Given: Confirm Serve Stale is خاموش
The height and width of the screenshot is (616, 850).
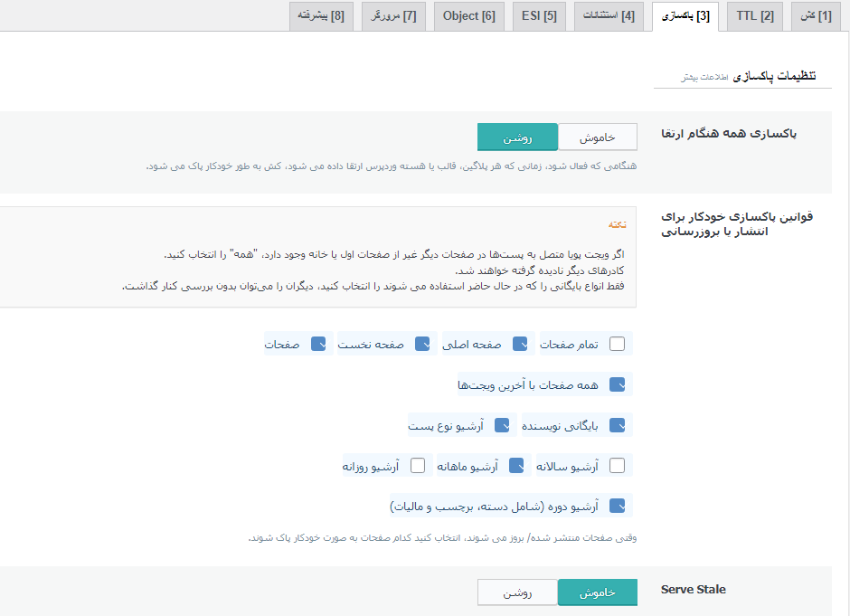Looking at the screenshot, I should pyautogui.click(x=598, y=592).
